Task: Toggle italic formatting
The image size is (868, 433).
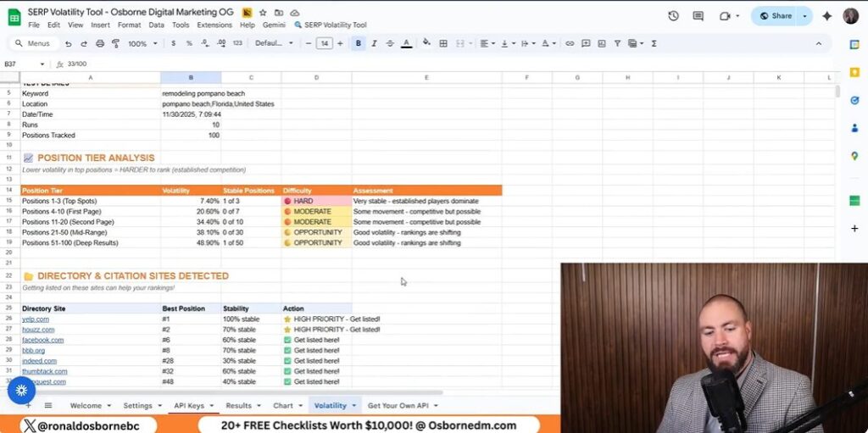Action: (374, 43)
